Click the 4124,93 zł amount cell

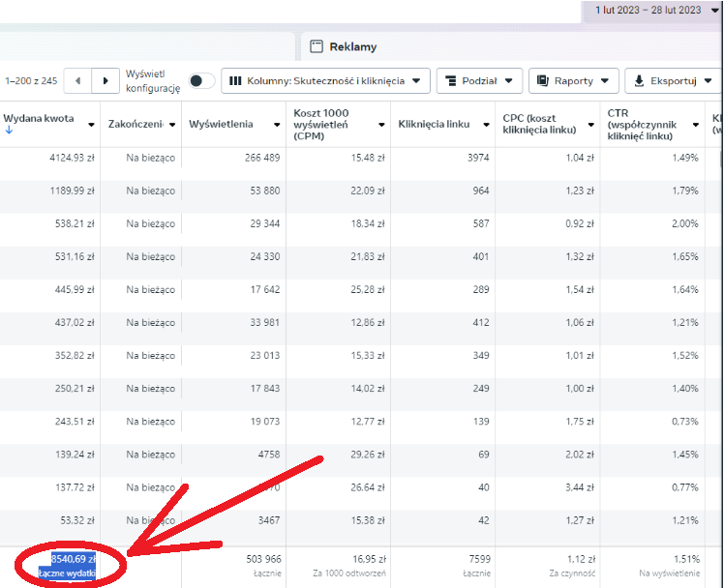click(x=72, y=158)
